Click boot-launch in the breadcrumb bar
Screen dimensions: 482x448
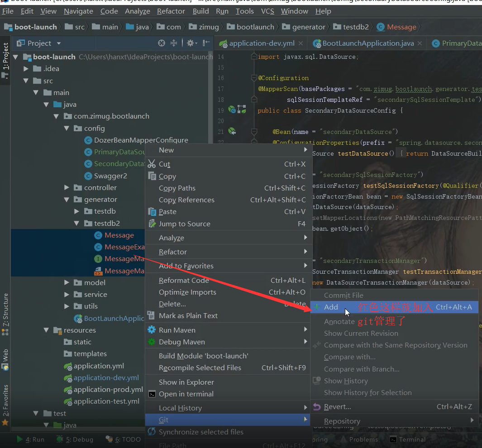pyautogui.click(x=31, y=27)
